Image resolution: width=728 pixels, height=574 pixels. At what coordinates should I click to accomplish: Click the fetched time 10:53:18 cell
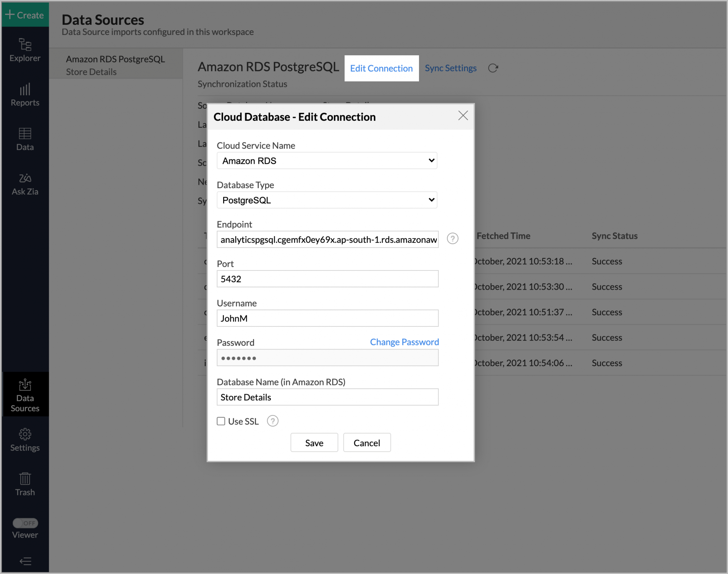pyautogui.click(x=523, y=261)
